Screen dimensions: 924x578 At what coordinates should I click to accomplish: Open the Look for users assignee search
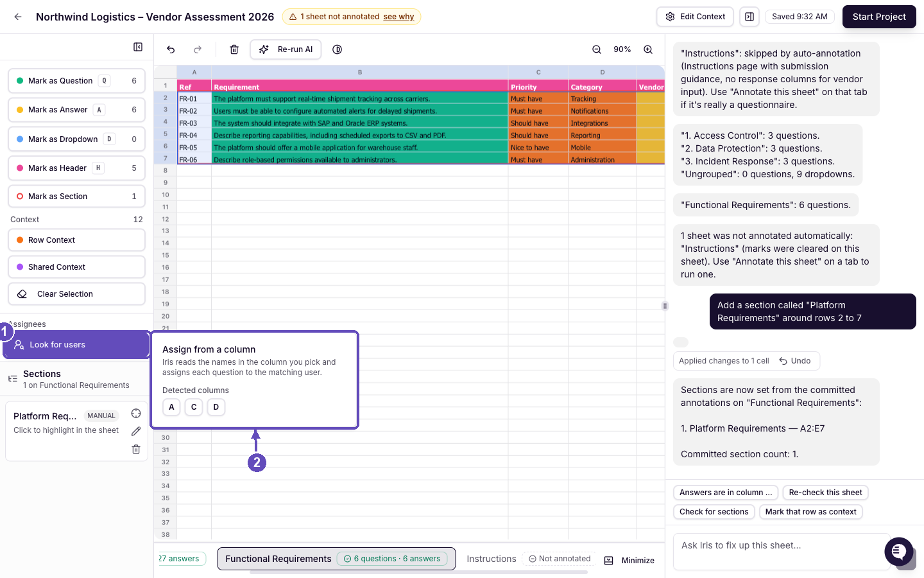click(76, 345)
